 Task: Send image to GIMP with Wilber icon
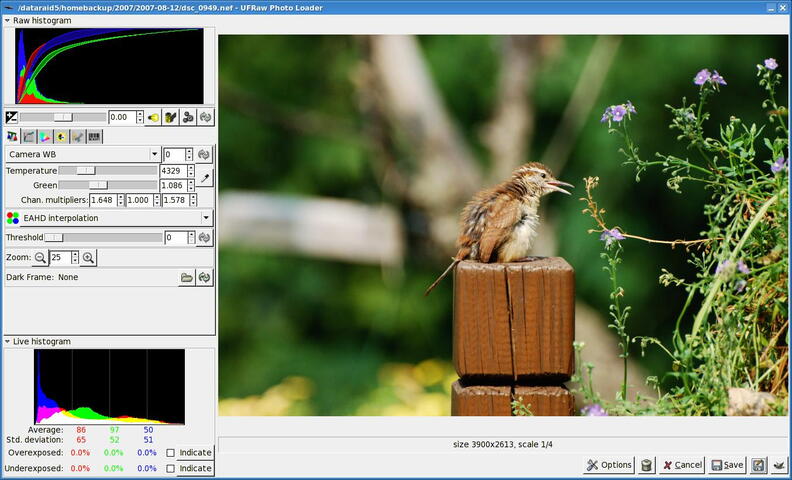(778, 465)
